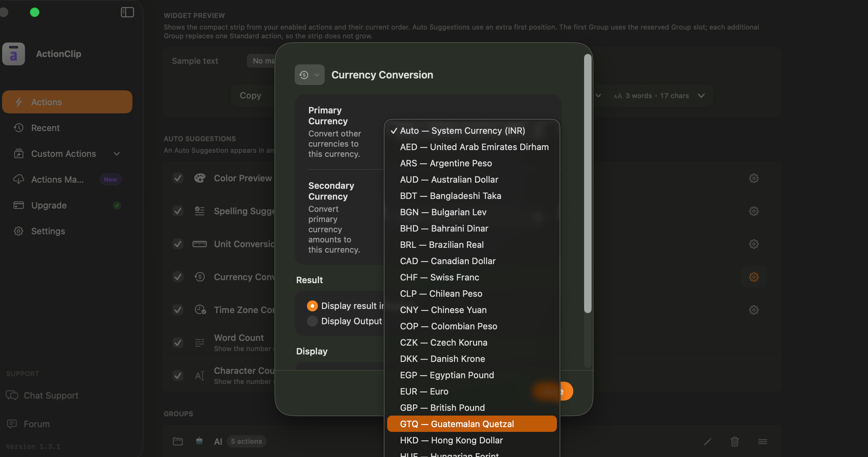Delete the AI group trash icon
868x457 pixels.
[x=735, y=441]
